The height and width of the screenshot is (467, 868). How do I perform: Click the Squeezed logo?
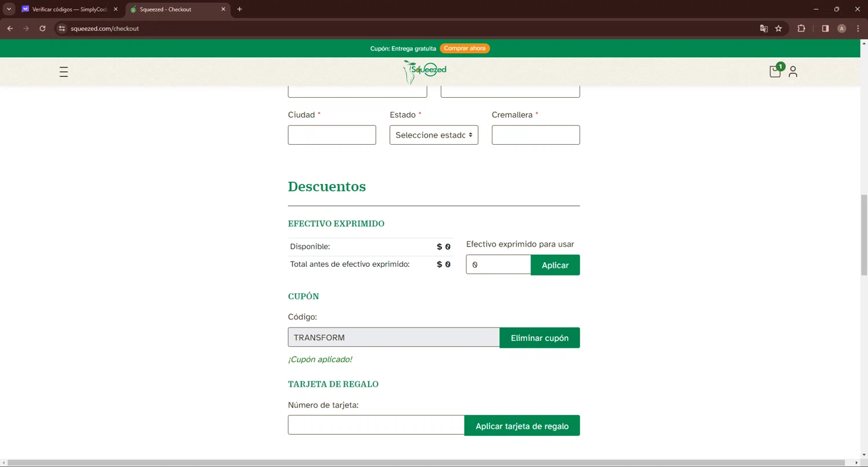coord(425,71)
